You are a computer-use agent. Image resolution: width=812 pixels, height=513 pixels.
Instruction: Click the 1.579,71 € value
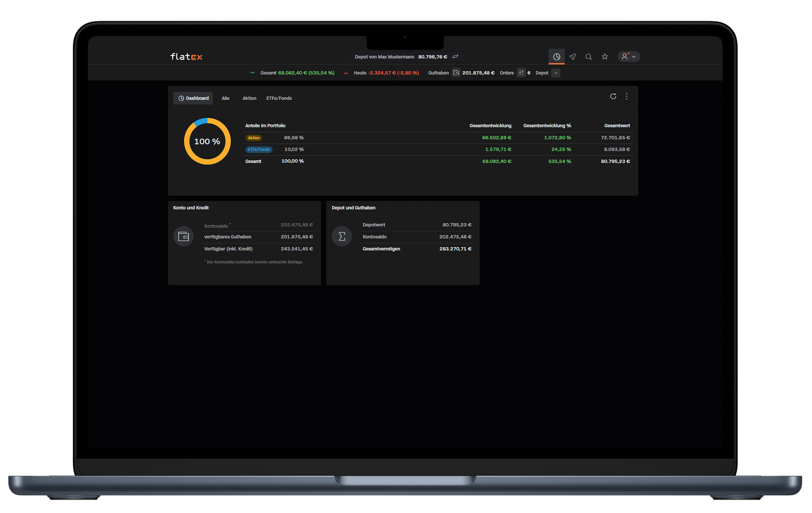[498, 149]
